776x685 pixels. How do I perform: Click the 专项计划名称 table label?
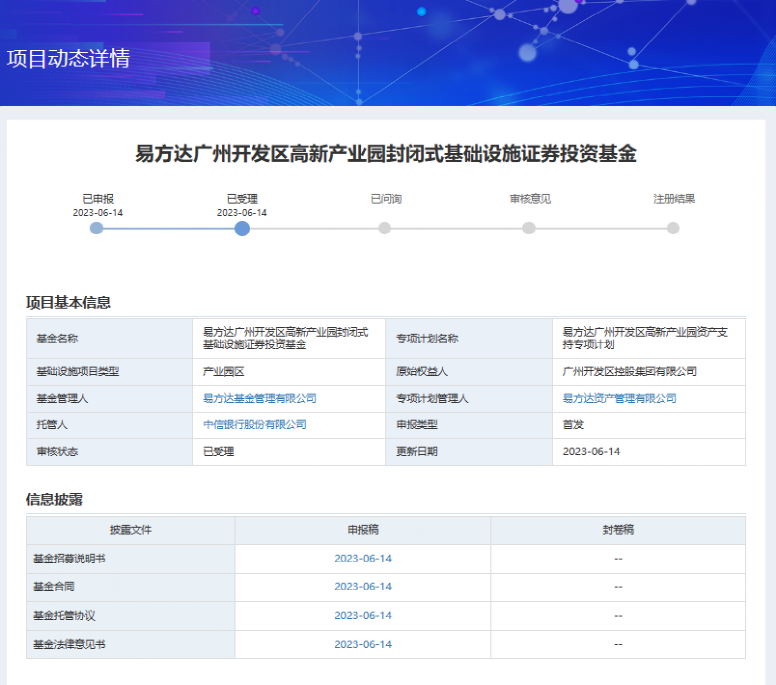pyautogui.click(x=427, y=339)
